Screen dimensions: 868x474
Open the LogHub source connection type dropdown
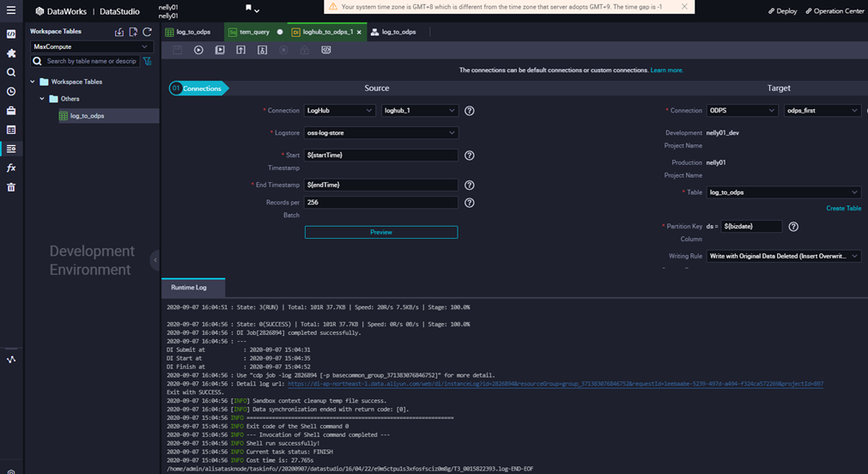pyautogui.click(x=340, y=111)
